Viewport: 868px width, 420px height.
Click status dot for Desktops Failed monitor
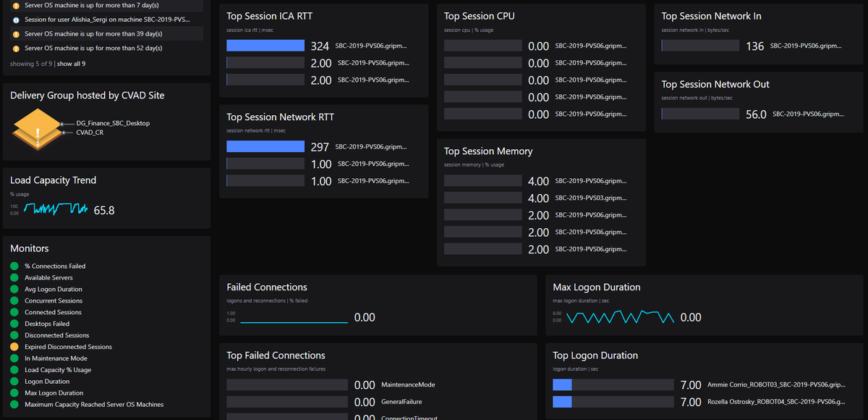[14, 324]
